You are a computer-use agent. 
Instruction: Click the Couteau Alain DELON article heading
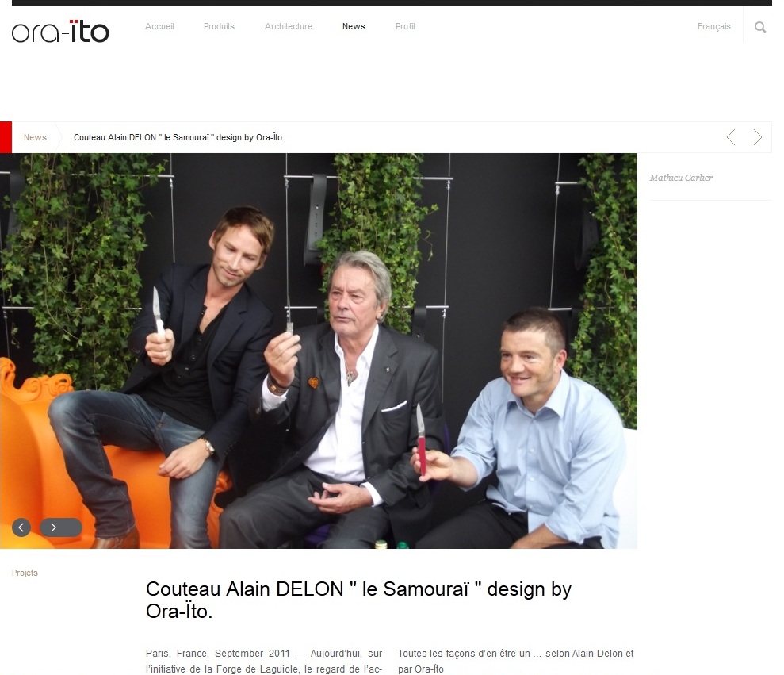click(x=358, y=600)
